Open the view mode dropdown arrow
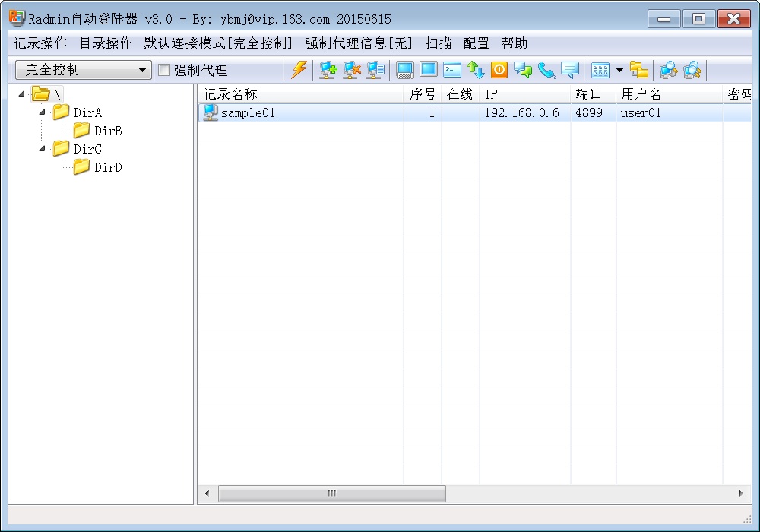Viewport: 760px width, 532px height. (x=619, y=71)
